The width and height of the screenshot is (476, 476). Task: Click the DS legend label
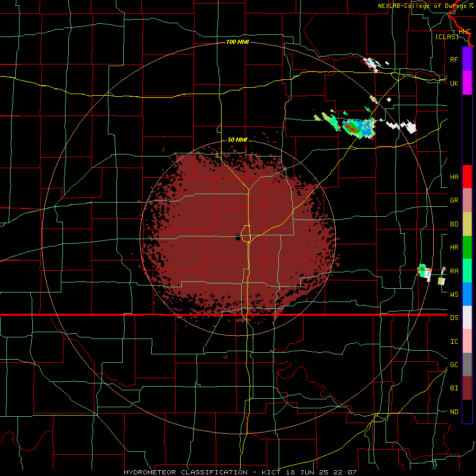click(x=454, y=318)
